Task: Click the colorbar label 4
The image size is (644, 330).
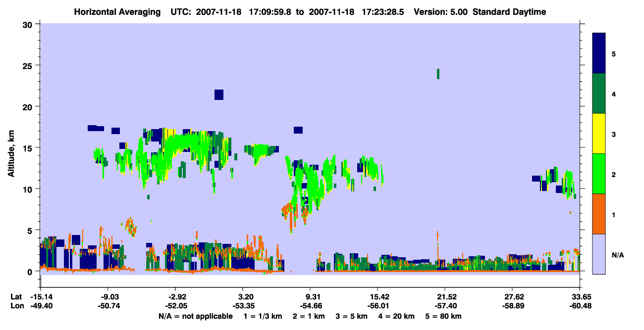Action: pyautogui.click(x=614, y=94)
